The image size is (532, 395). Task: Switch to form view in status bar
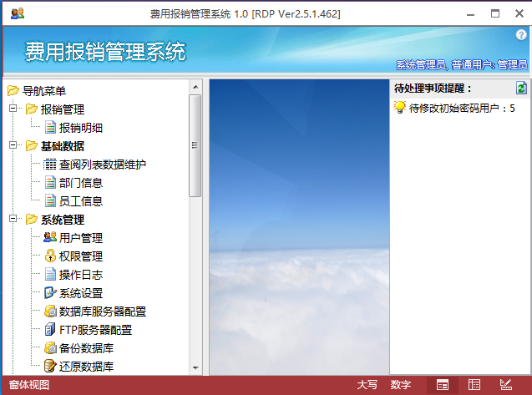click(x=443, y=385)
